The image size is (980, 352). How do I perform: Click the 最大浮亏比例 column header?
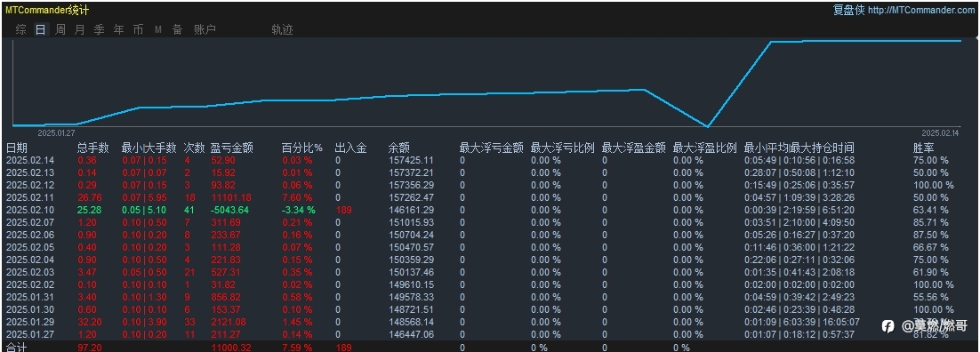(x=563, y=148)
